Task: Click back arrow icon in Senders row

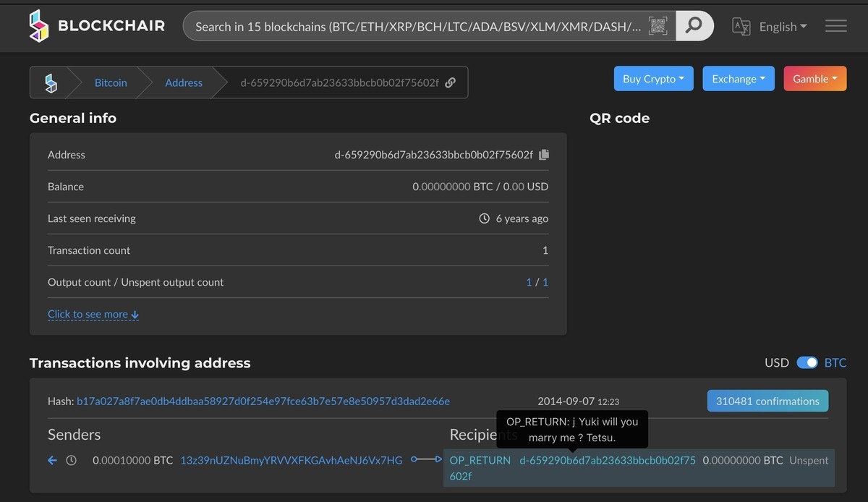Action: 52,460
